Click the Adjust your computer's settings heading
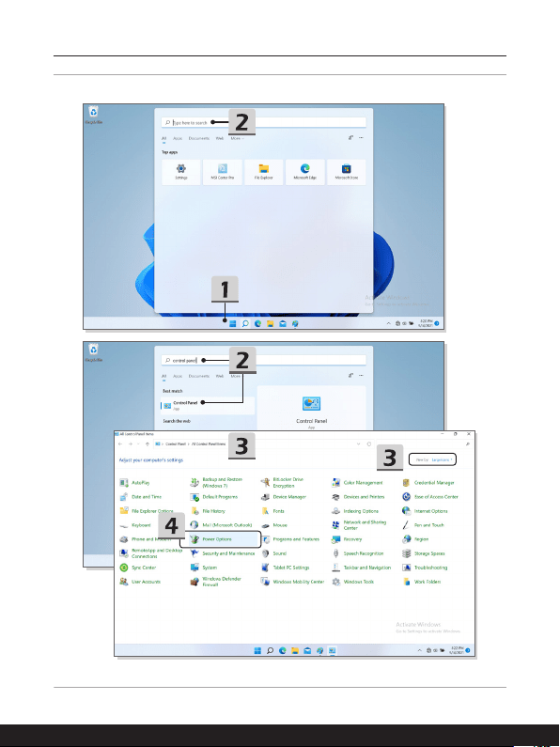Screen dimensions: 560x747 tap(151, 460)
